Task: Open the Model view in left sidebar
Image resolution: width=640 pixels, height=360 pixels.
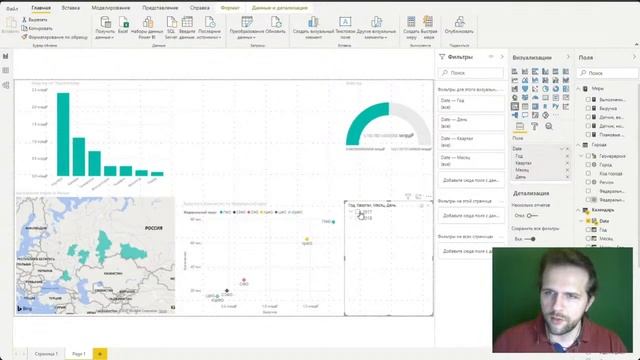Action: click(6, 85)
